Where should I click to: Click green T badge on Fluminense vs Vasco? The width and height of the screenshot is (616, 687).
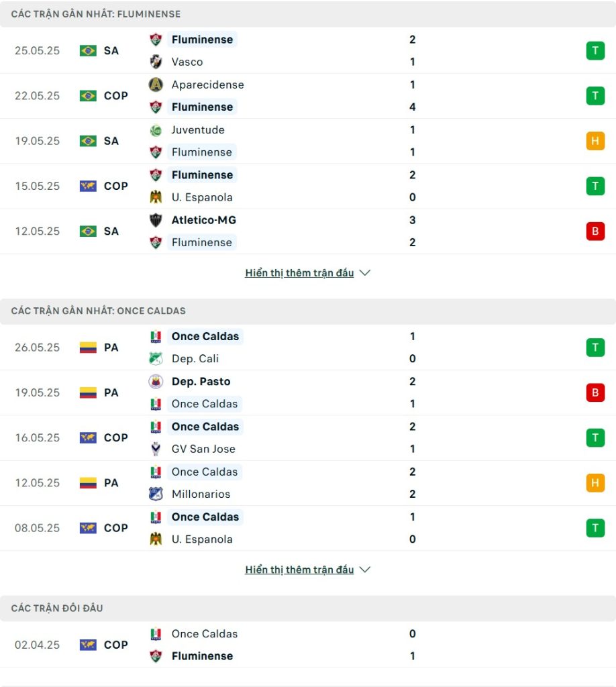click(595, 51)
